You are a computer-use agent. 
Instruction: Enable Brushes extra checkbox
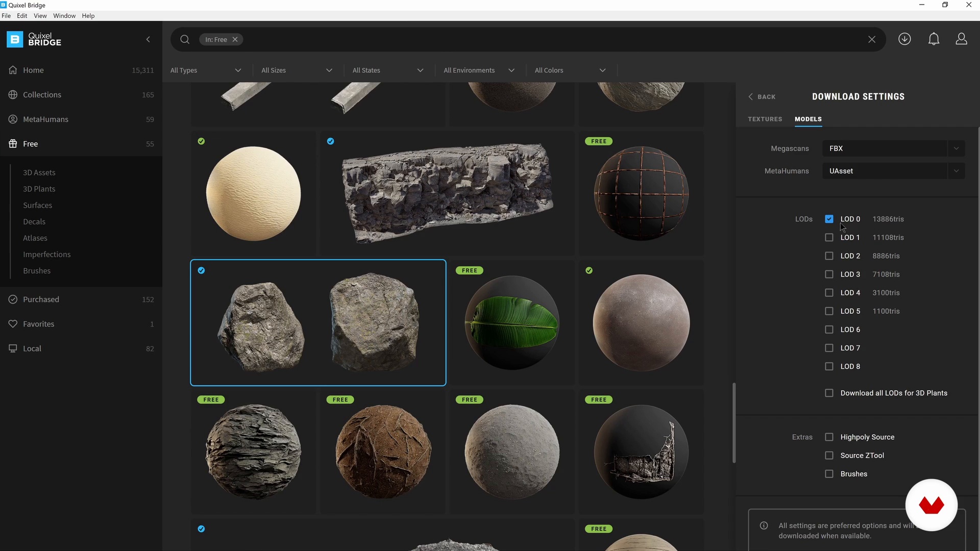(x=829, y=473)
